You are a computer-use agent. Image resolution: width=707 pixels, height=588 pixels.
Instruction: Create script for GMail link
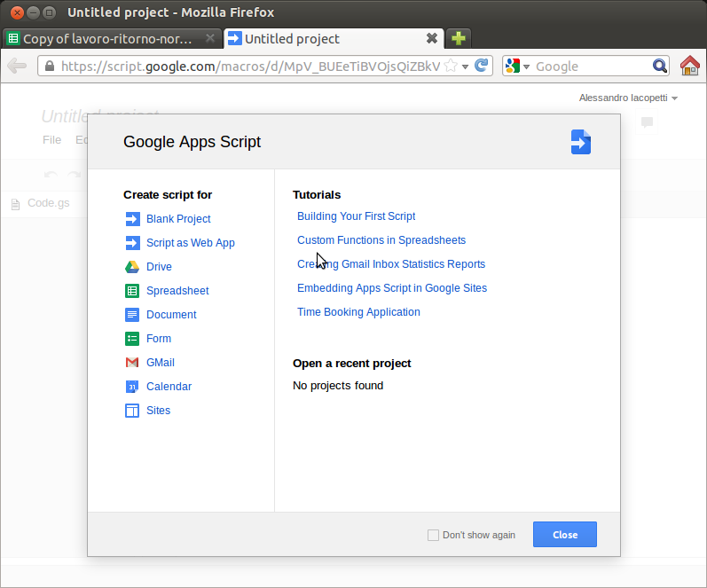[x=160, y=362]
